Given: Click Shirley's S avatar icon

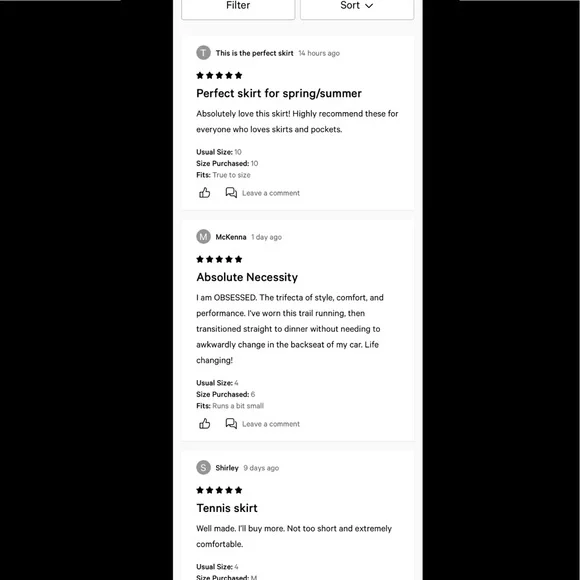Looking at the screenshot, I should coord(203,468).
